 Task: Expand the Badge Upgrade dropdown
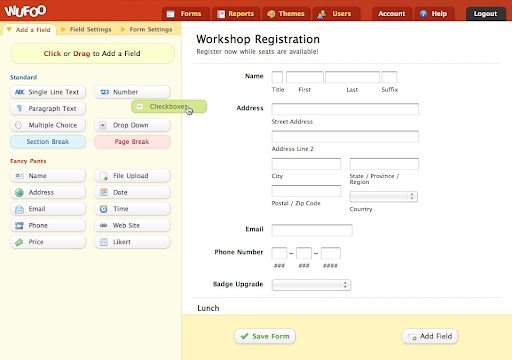tap(311, 285)
